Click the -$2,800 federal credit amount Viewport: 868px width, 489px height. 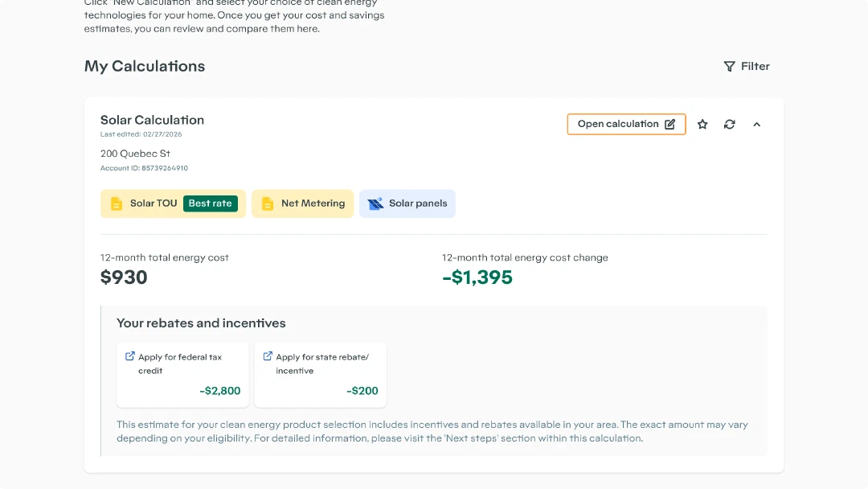click(x=219, y=390)
